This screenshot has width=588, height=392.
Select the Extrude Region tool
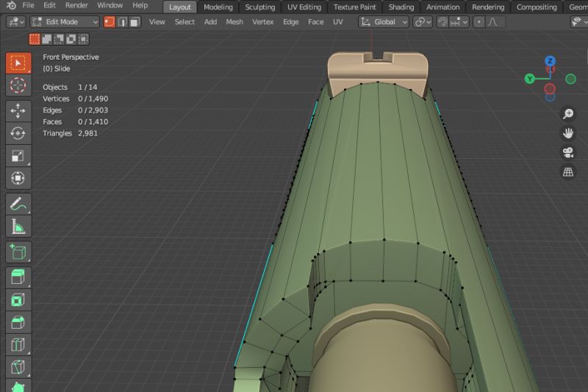click(18, 277)
